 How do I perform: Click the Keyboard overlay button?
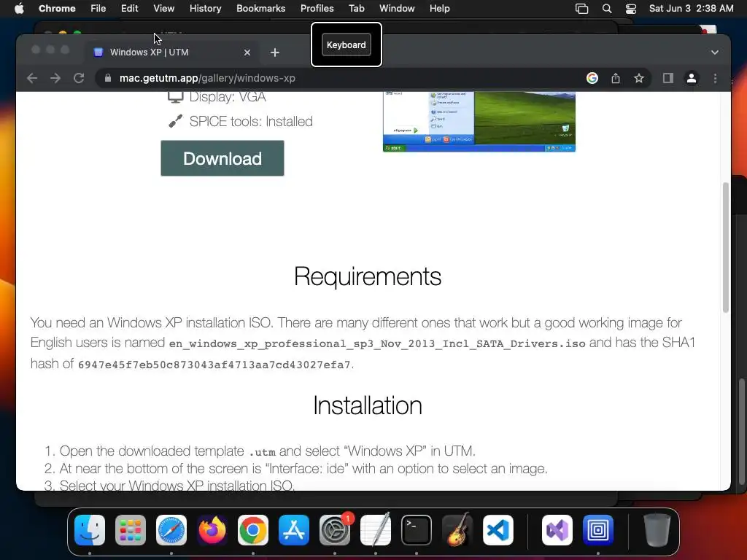click(x=347, y=44)
